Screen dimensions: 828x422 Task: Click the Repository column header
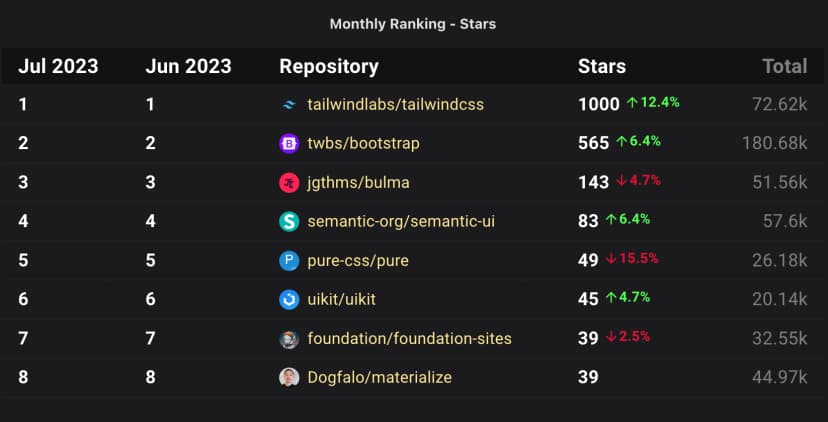(329, 67)
